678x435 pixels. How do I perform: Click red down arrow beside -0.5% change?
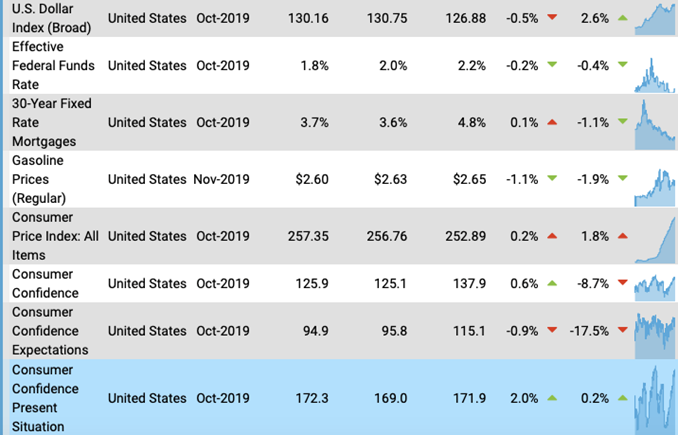552,17
